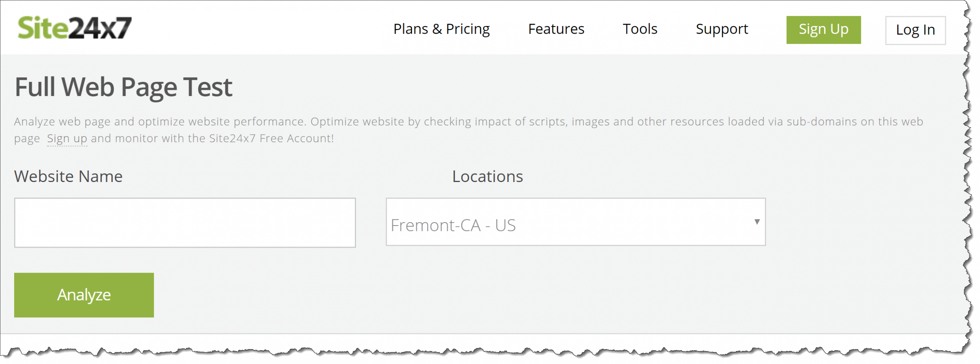The image size is (980, 364).
Task: Open Plans & Pricing menu item
Action: tap(441, 29)
